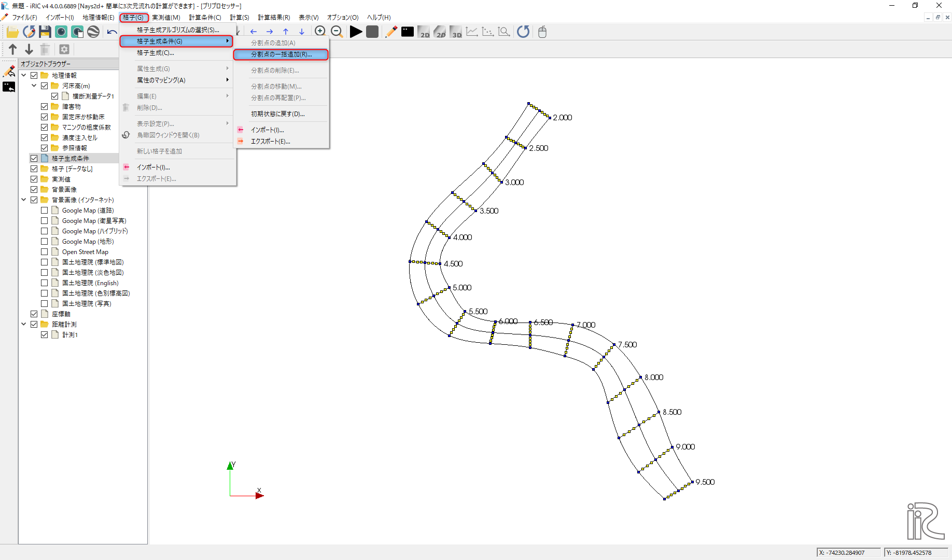The image size is (952, 560).
Task: Choose 初期状態に戻す(D)... in submenu
Action: click(x=282, y=114)
